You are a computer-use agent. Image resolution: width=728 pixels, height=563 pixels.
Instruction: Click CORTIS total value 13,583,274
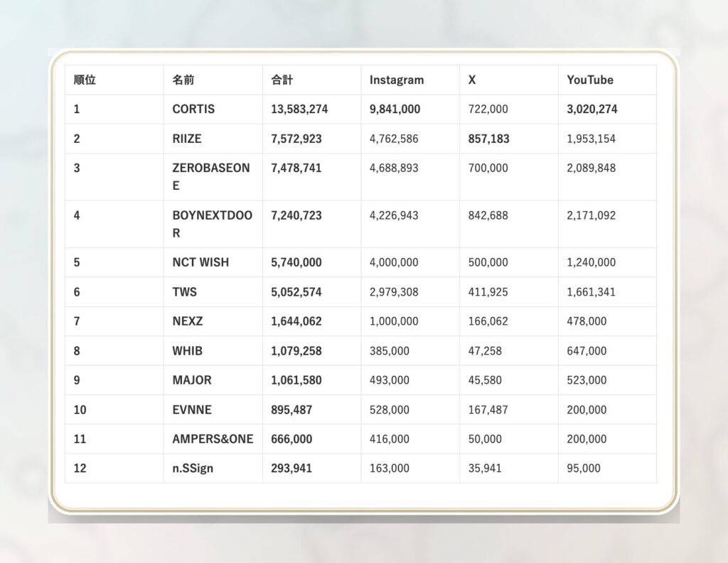pos(299,109)
